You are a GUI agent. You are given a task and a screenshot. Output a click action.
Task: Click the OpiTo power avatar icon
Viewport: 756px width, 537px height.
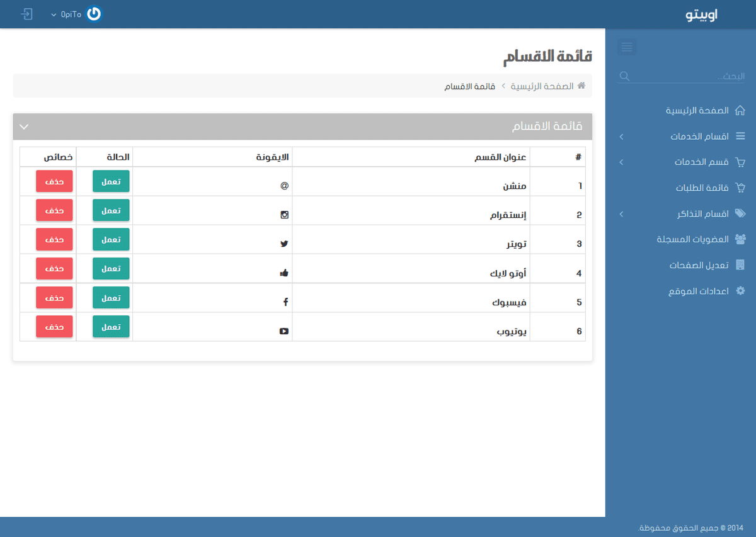[94, 14]
